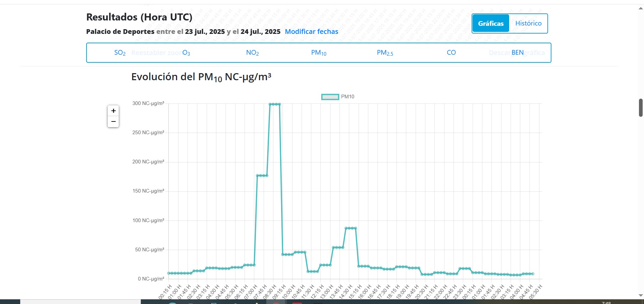Image resolution: width=644 pixels, height=304 pixels.
Task: Click the scroll down arrow of page scrollbar
Action: tap(641, 295)
